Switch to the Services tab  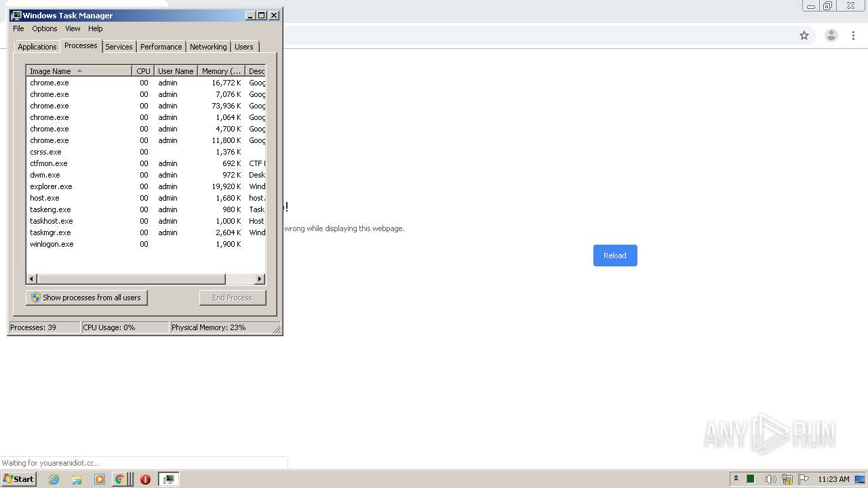[x=119, y=47]
